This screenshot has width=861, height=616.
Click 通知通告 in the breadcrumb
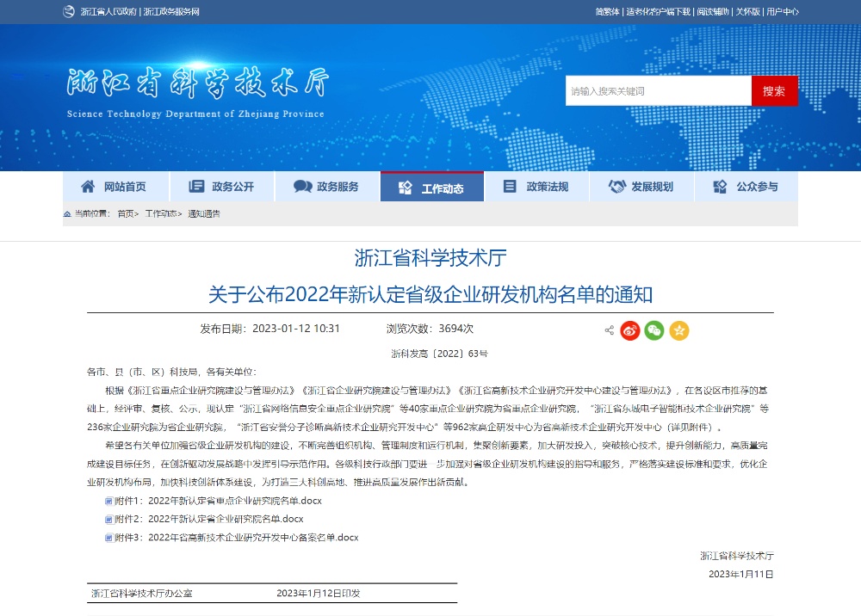coord(204,213)
